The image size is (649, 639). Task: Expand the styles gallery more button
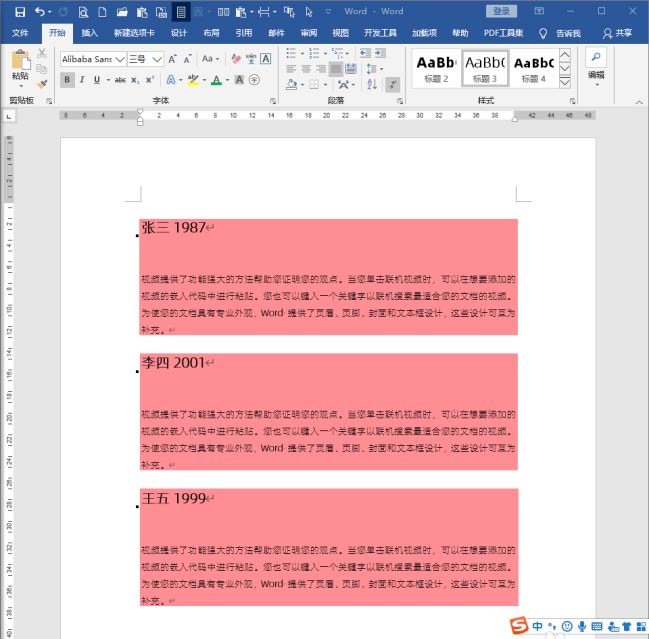(565, 83)
